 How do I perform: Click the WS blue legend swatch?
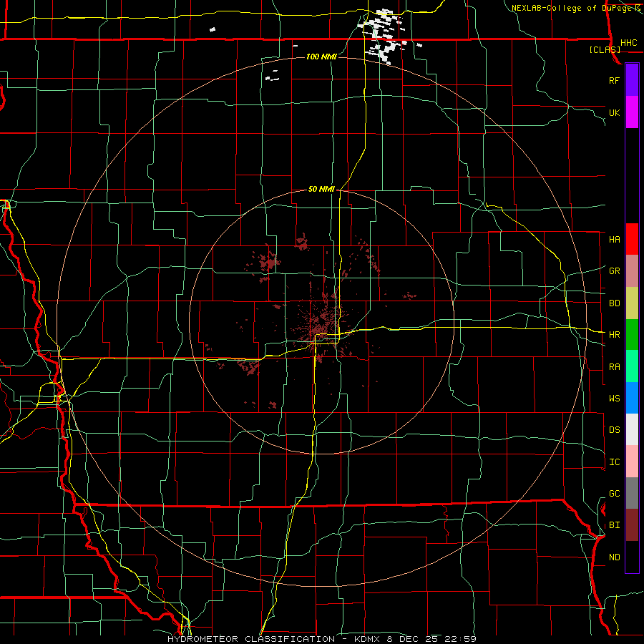pos(632,398)
